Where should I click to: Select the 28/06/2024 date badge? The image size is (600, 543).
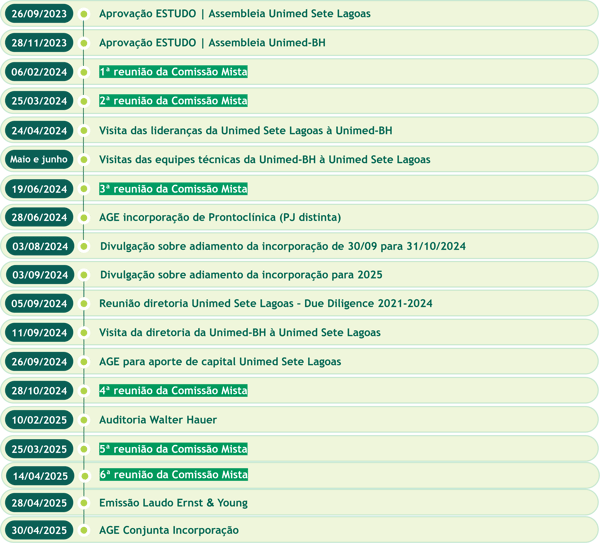coord(39,217)
